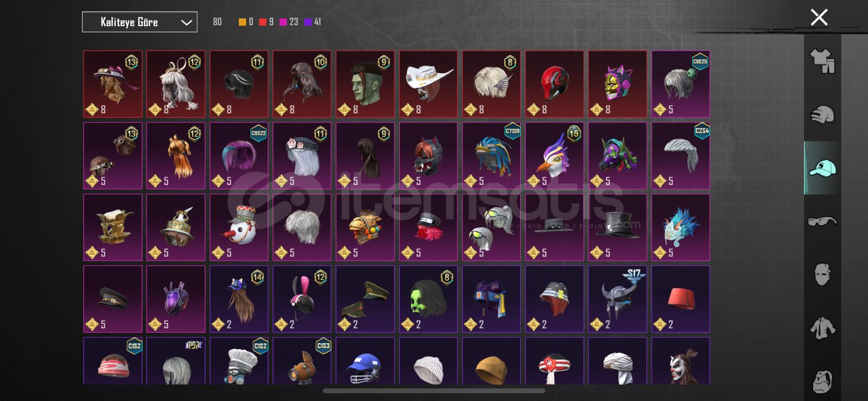
Task: Select the white bird head with purple crest
Action: pos(554,156)
